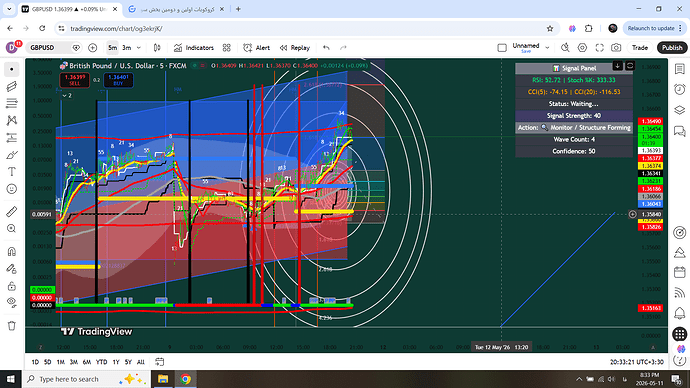Open the watchlist panel icon

click(679, 69)
